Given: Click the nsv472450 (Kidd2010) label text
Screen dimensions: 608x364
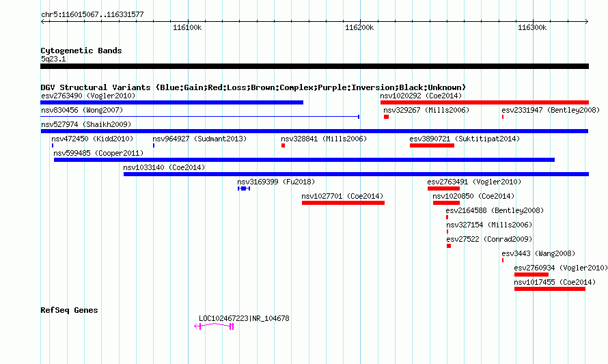Looking at the screenshot, I should point(92,139).
